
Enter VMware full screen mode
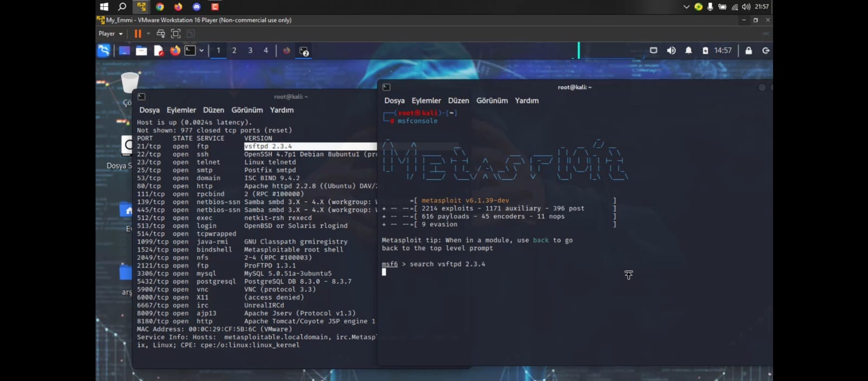click(x=175, y=34)
